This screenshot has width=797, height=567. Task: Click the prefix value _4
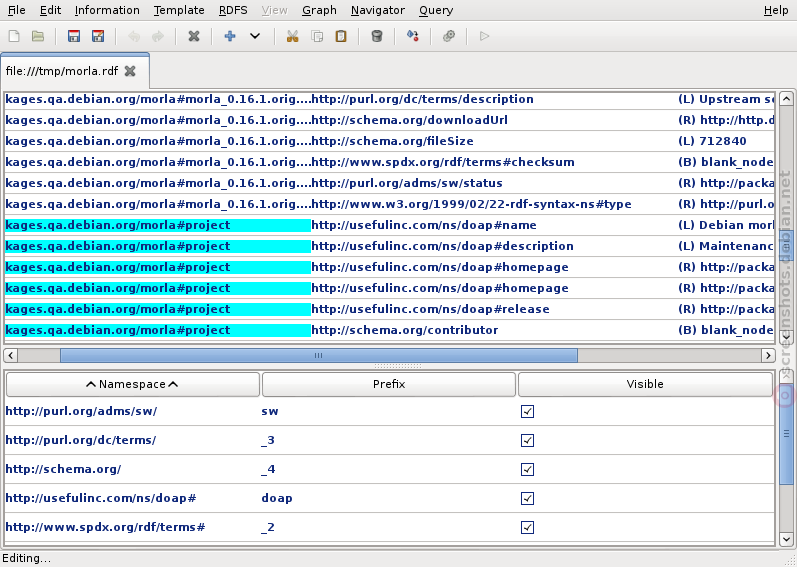[268, 469]
